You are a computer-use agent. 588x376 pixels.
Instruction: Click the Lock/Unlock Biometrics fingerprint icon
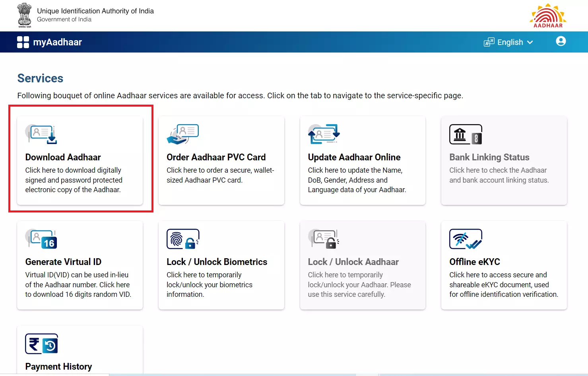(182, 239)
